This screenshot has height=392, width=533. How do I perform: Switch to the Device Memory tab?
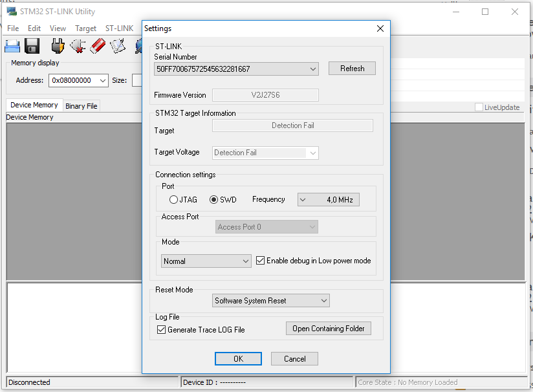pyautogui.click(x=34, y=105)
